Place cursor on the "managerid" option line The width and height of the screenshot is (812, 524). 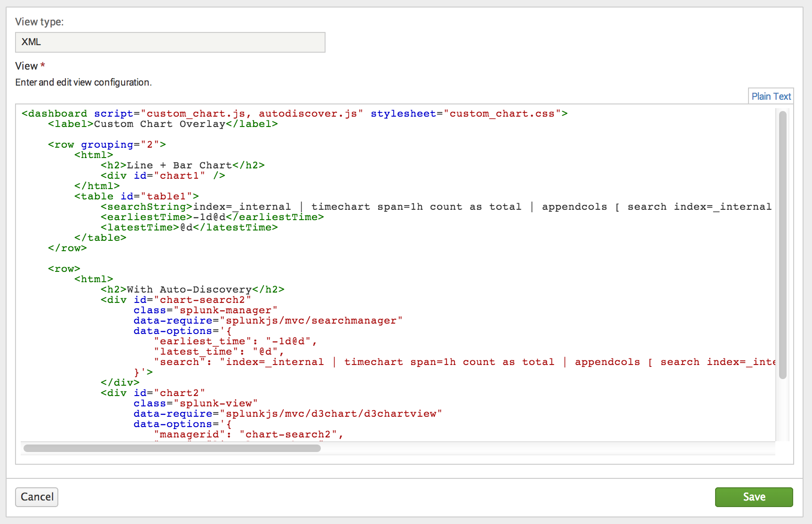point(248,435)
